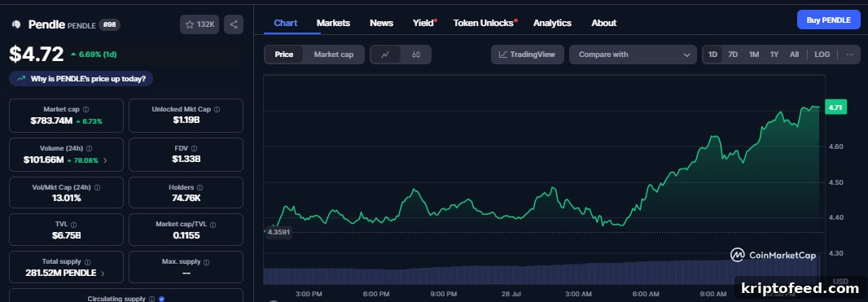
Task: Click the $1.19B unlocked market cap value
Action: 186,120
